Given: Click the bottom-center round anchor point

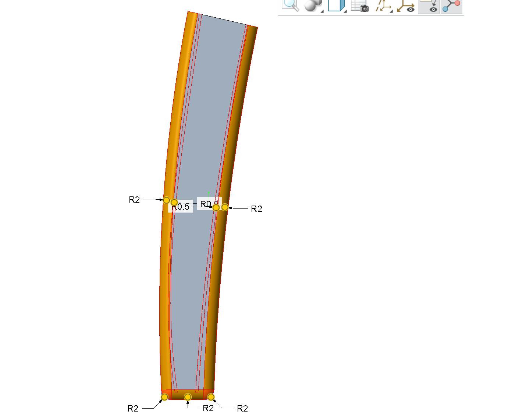Looking at the screenshot, I should click(188, 397).
